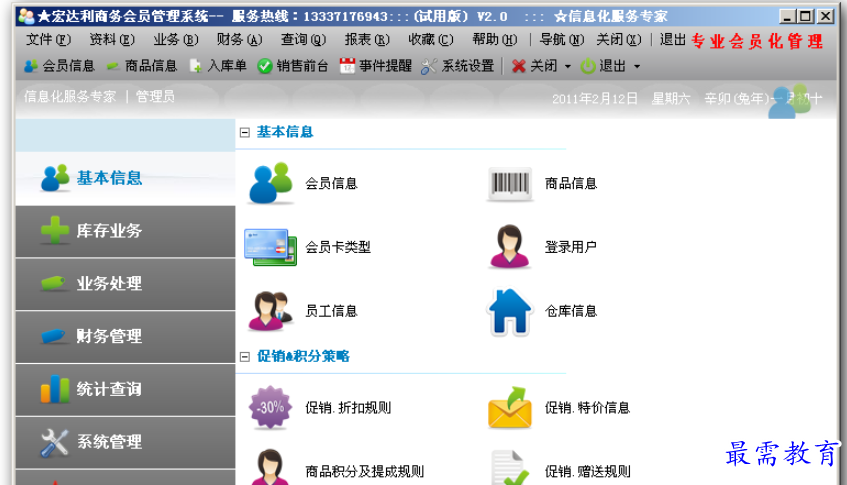Viewport: 847px width, 485px height.
Task: Expand dropdown arrow next to 关闭
Action: (568, 66)
